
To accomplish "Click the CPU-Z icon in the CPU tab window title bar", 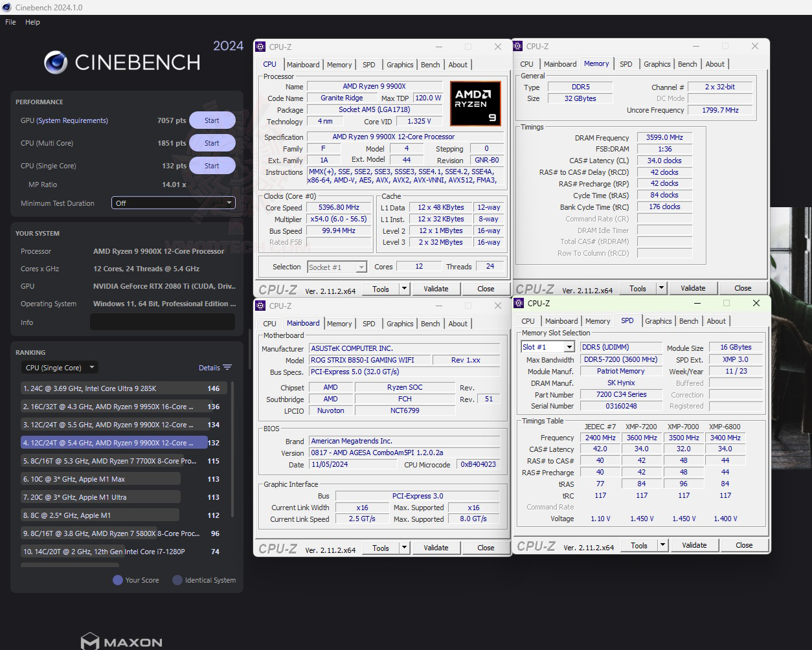I will (260, 47).
